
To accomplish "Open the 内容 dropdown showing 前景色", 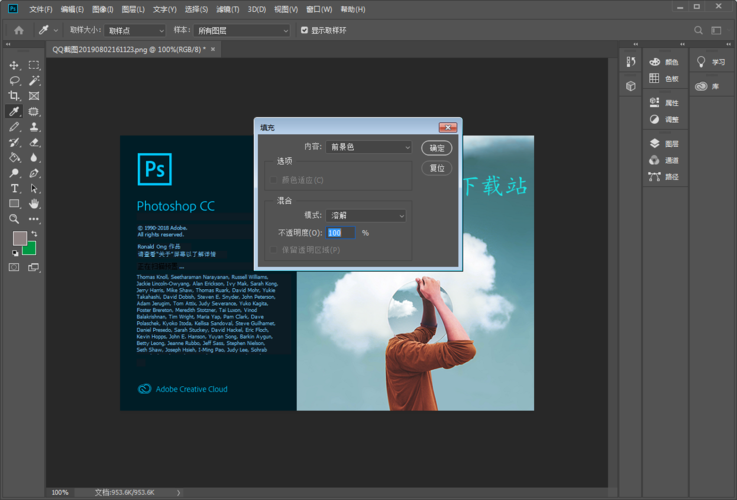I will tap(369, 147).
